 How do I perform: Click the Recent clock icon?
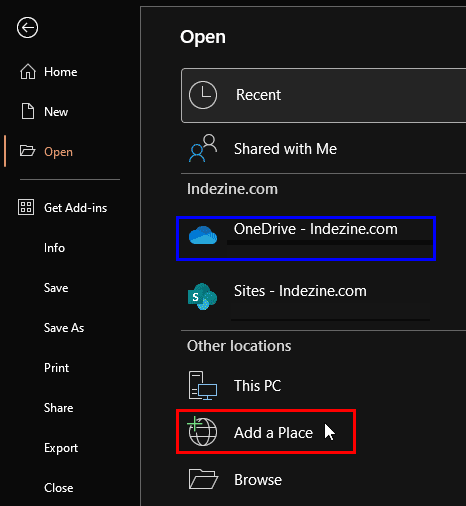pyautogui.click(x=203, y=95)
